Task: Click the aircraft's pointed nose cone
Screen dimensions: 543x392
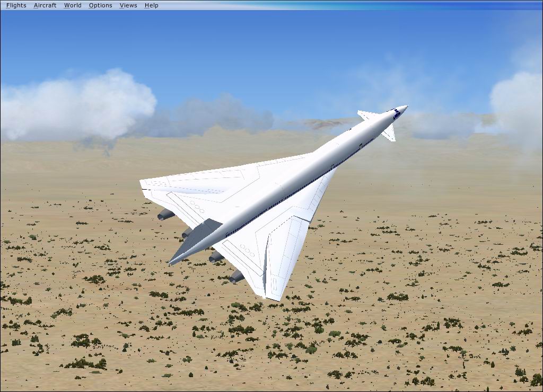Action: 403,109
